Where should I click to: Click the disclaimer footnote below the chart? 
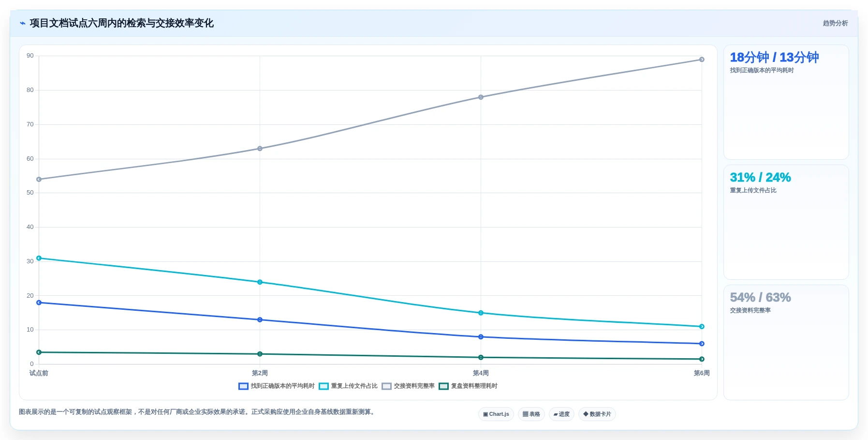coord(197,412)
